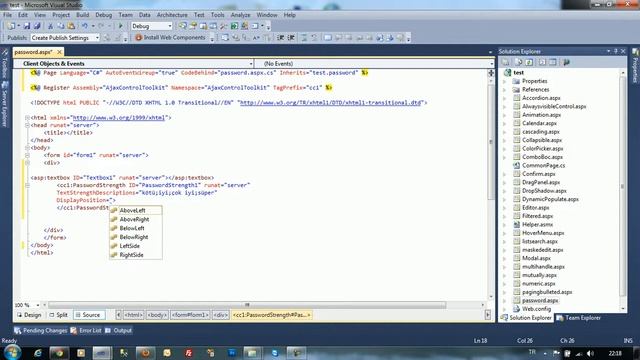
Task: Click the Paste clipboard icon
Action: (71, 26)
